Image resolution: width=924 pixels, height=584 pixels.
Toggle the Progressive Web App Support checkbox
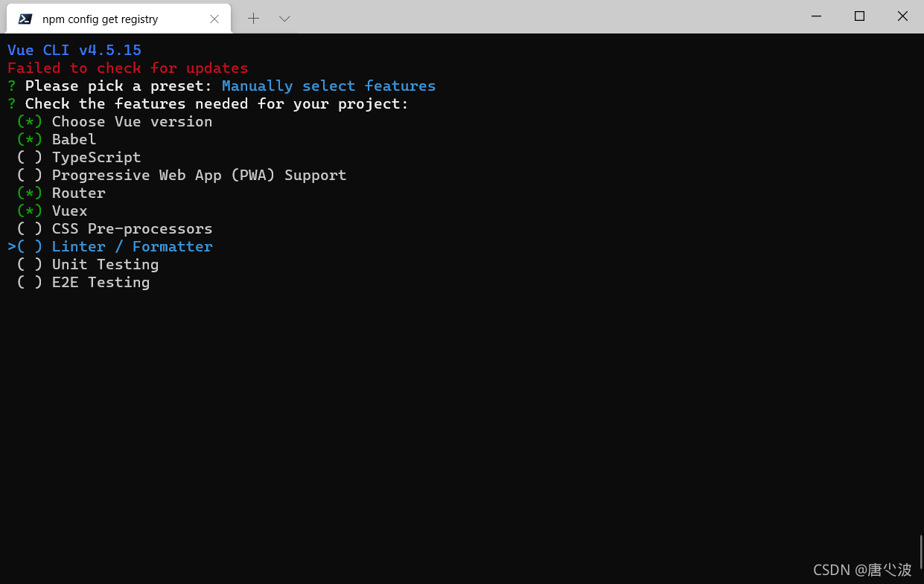point(30,175)
